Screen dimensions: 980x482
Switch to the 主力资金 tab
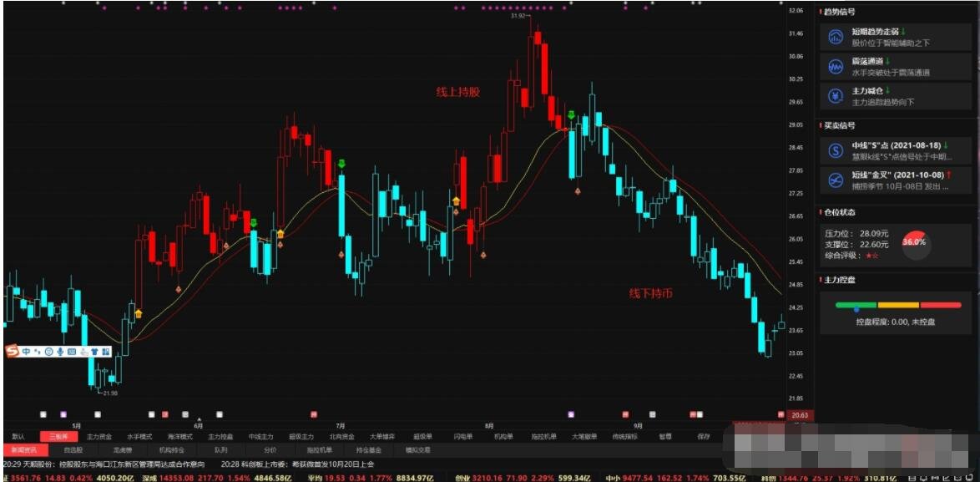[x=99, y=436]
